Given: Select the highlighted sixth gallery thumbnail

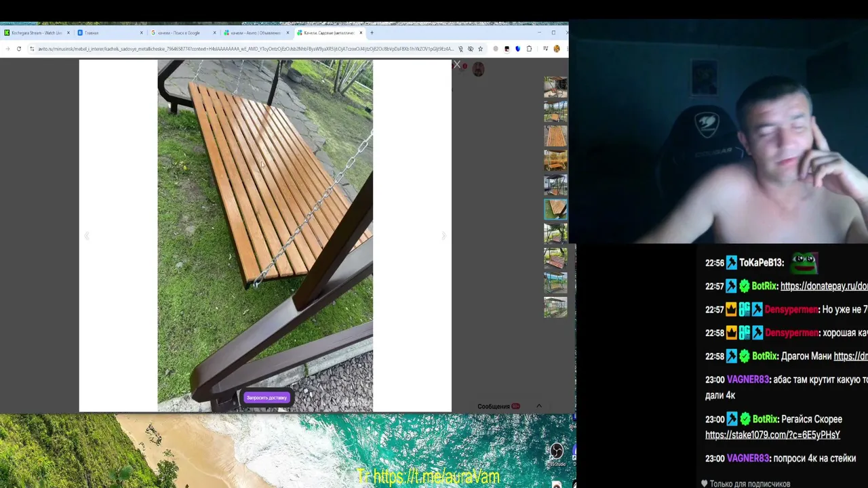Looking at the screenshot, I should pos(555,209).
